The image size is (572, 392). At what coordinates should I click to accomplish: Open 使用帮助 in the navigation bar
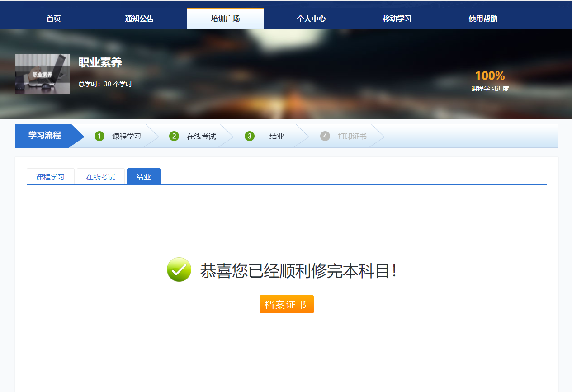point(483,19)
